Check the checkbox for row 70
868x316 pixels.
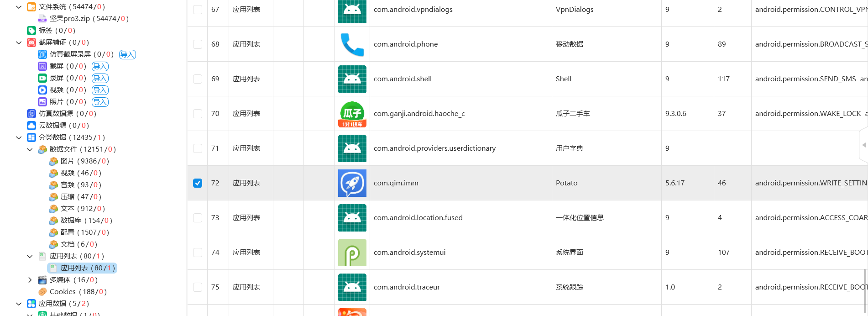point(198,114)
